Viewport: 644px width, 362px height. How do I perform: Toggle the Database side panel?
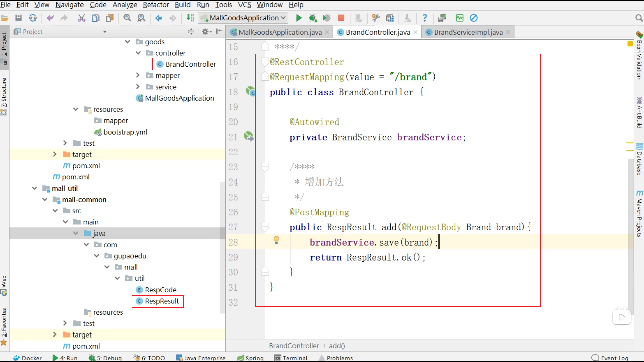coord(639,159)
